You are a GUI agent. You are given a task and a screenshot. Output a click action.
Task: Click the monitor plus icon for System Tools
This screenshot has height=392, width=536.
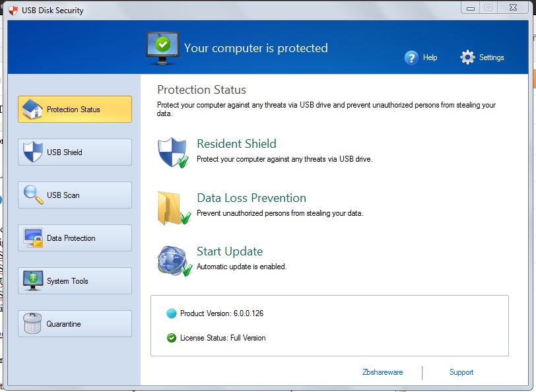[33, 280]
